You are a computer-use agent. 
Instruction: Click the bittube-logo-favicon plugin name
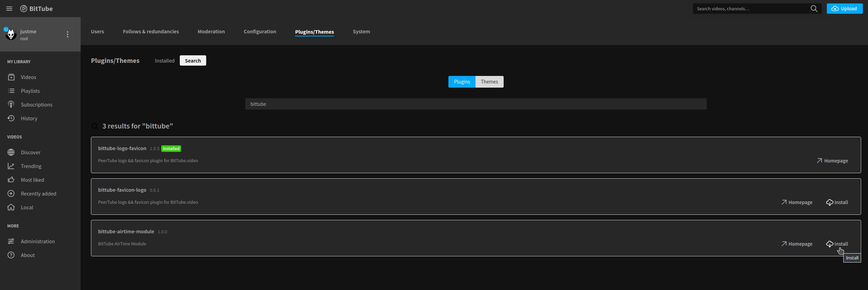tap(122, 148)
